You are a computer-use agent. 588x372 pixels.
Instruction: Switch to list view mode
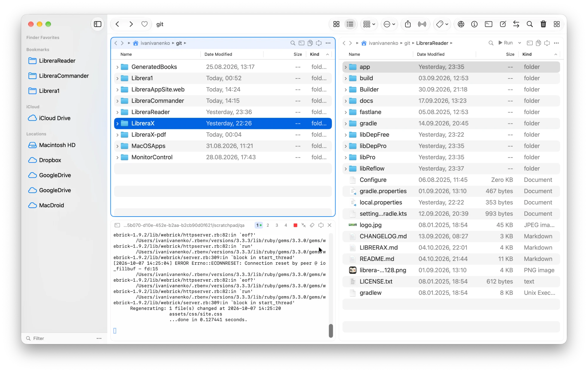(x=350, y=24)
